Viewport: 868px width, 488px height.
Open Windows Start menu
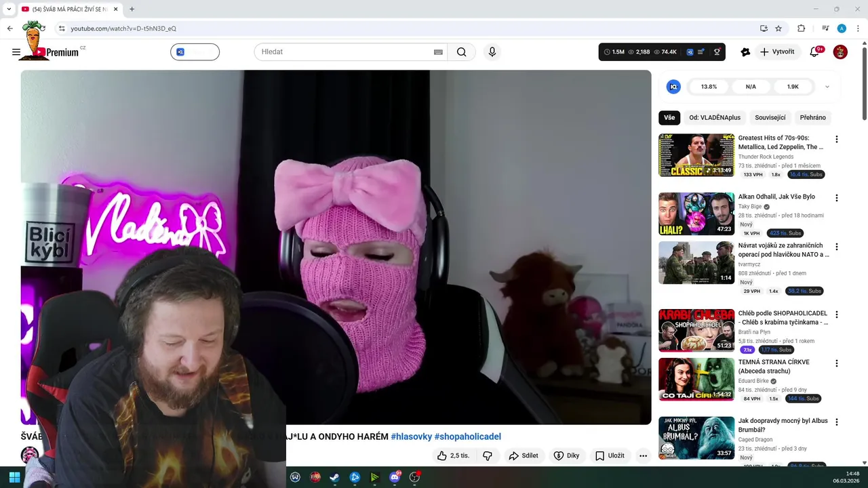tap(14, 477)
